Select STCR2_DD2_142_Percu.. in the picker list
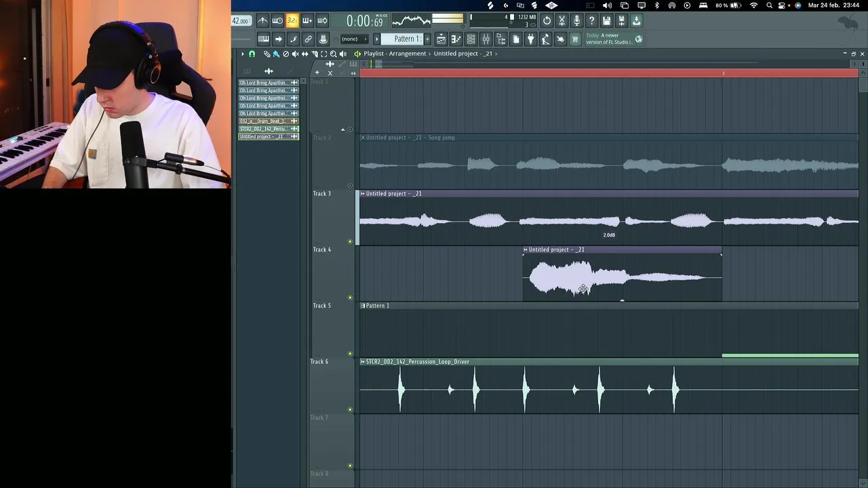 [x=269, y=129]
